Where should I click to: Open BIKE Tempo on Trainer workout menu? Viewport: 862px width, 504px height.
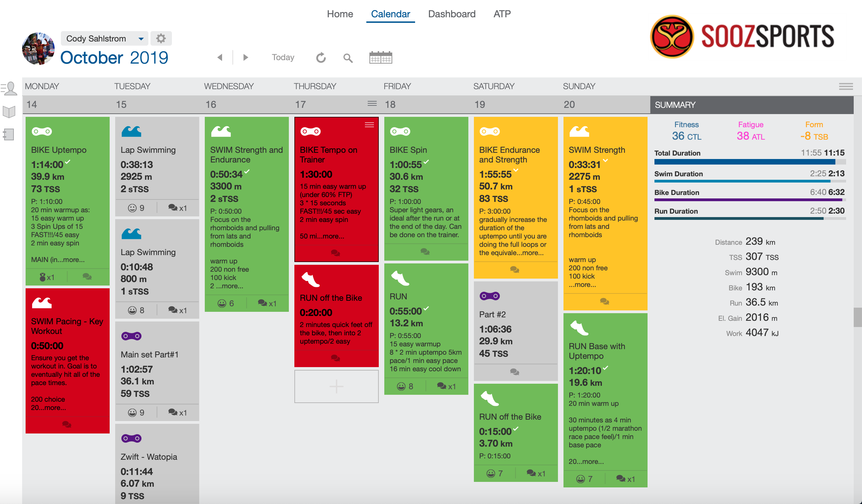369,125
